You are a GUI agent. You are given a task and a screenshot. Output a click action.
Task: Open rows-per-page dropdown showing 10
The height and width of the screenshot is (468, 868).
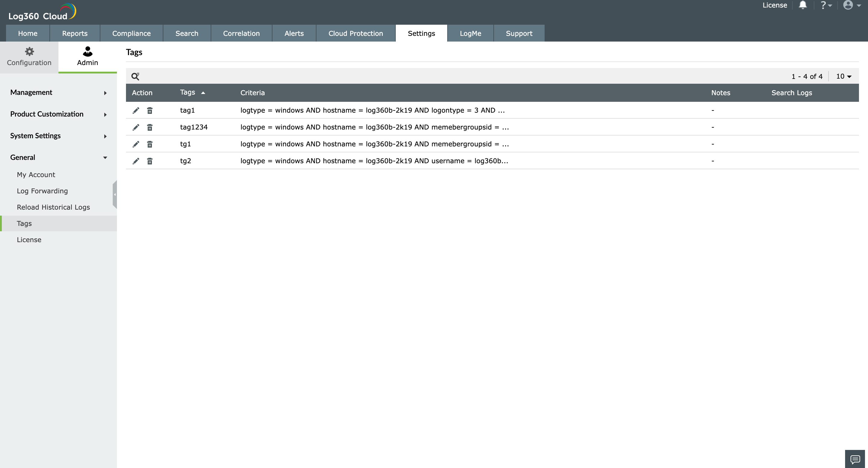point(843,76)
